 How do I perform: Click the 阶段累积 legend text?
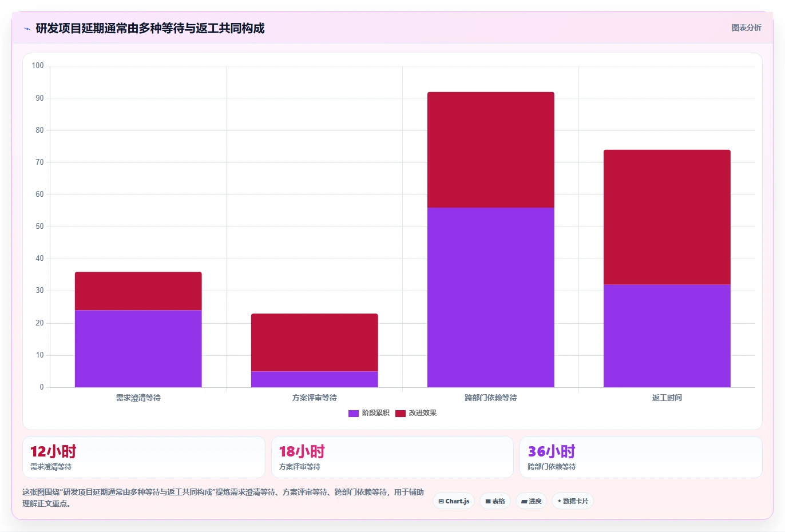376,413
